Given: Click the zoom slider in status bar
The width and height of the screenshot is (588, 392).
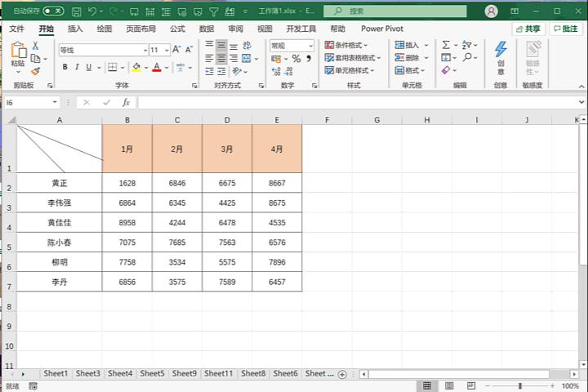Looking at the screenshot, I should [520, 385].
